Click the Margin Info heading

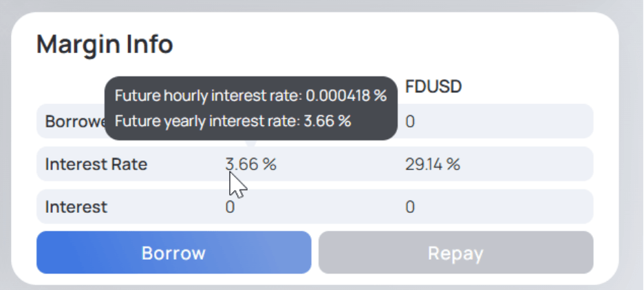(x=105, y=45)
